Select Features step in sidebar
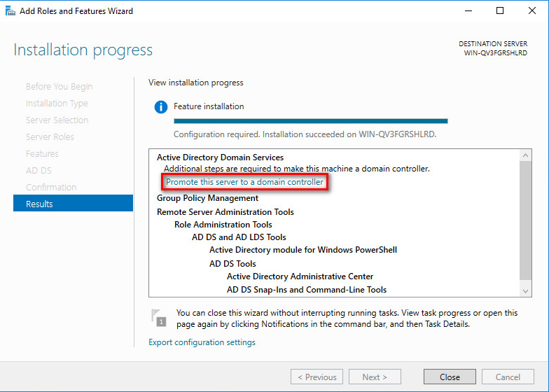Viewport: 549px width, 392px height. click(x=42, y=154)
